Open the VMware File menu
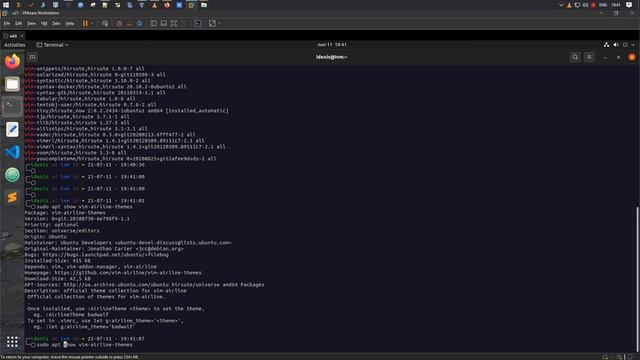 coord(7,24)
